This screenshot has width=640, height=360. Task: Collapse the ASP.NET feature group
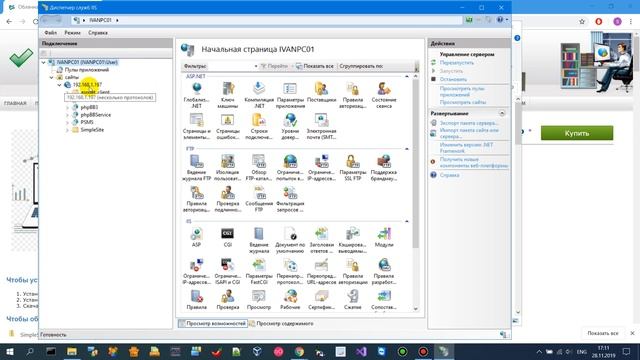coord(407,76)
